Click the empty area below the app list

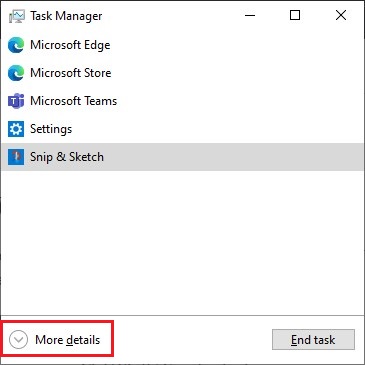point(182,243)
